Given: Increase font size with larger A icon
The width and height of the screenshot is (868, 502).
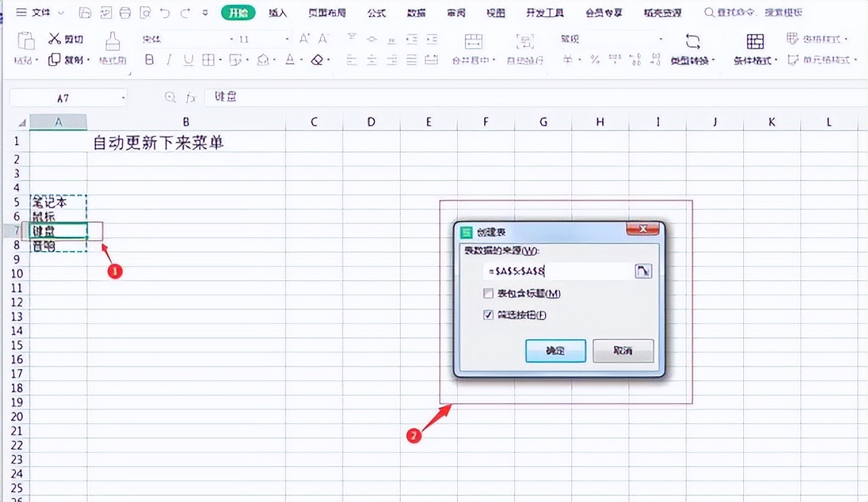Looking at the screenshot, I should pos(304,39).
